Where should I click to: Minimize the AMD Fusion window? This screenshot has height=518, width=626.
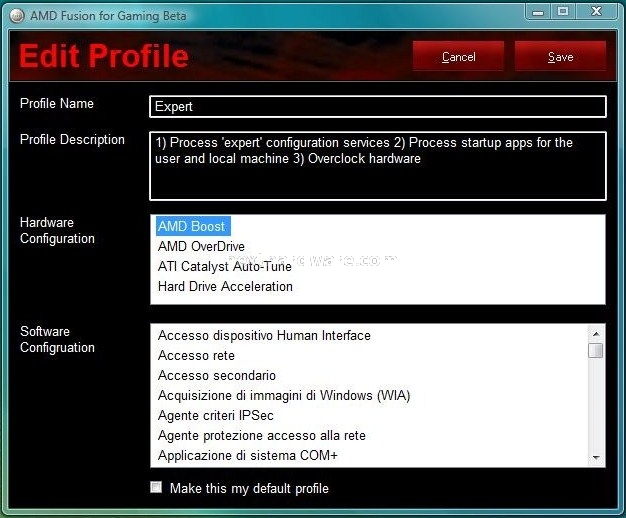538,12
